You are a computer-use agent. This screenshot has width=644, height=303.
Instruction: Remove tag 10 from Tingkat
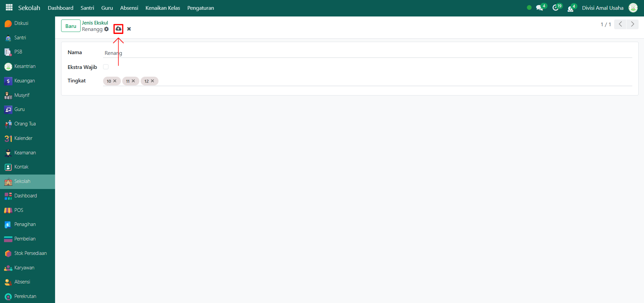point(115,81)
